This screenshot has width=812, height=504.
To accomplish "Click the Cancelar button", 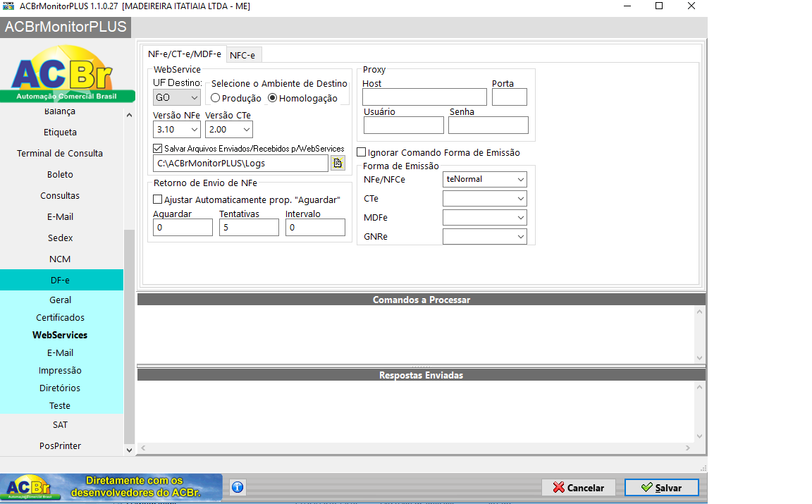I will [x=579, y=487].
